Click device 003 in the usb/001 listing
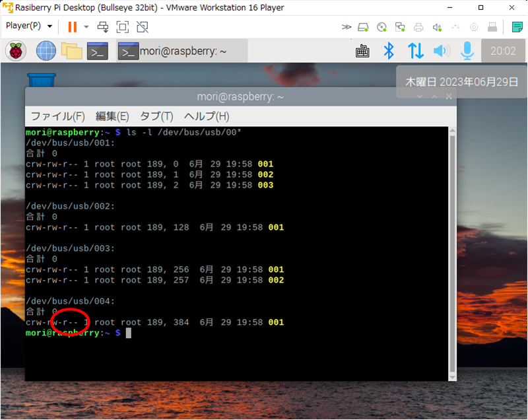The image size is (528, 420). click(265, 186)
